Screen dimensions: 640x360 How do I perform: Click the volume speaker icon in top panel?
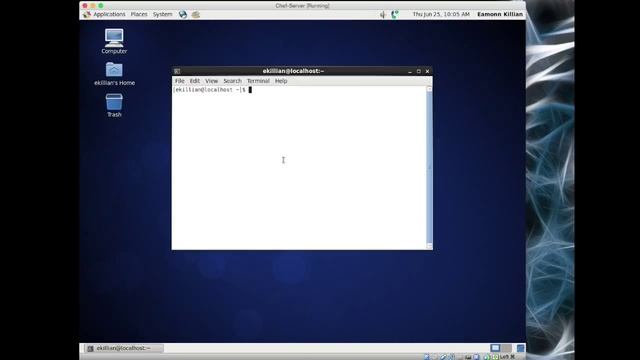click(382, 15)
